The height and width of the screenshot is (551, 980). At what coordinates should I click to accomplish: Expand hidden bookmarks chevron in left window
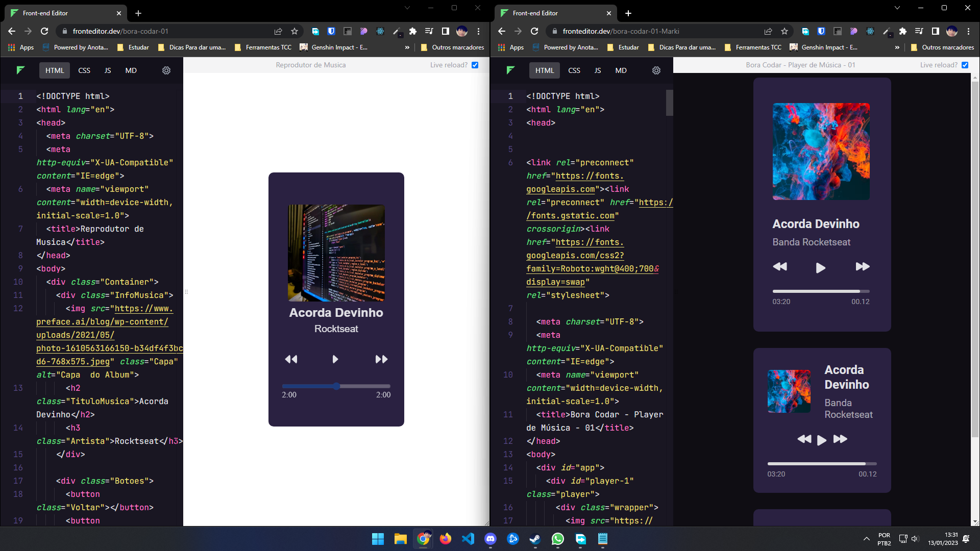407,47
